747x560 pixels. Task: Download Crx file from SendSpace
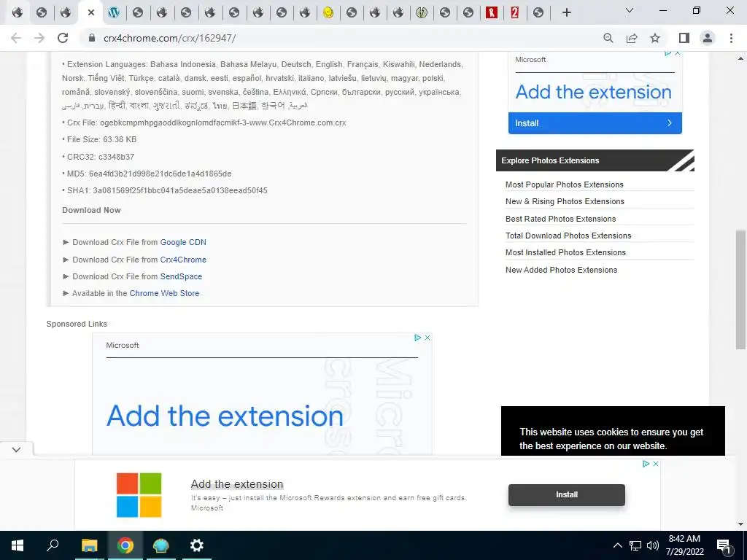click(x=181, y=276)
